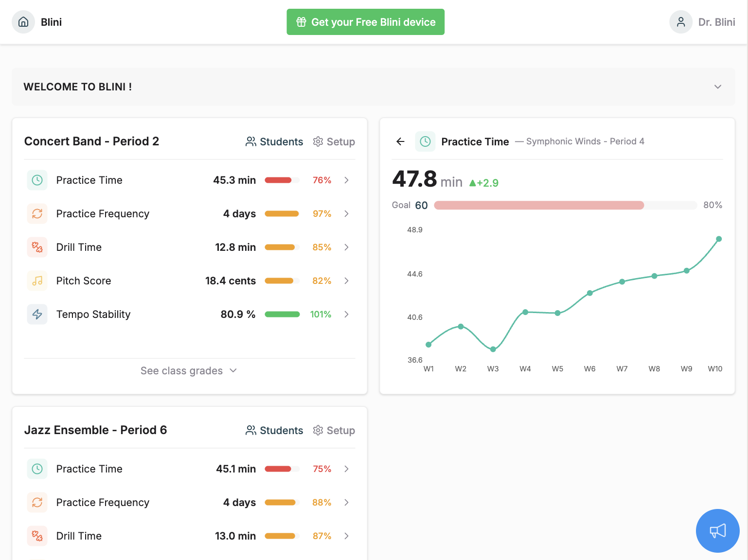Click the Drill Time icon in Concert Band

click(x=37, y=247)
